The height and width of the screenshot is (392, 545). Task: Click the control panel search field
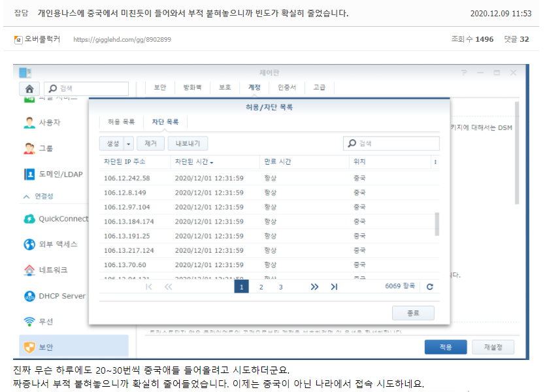(86, 89)
